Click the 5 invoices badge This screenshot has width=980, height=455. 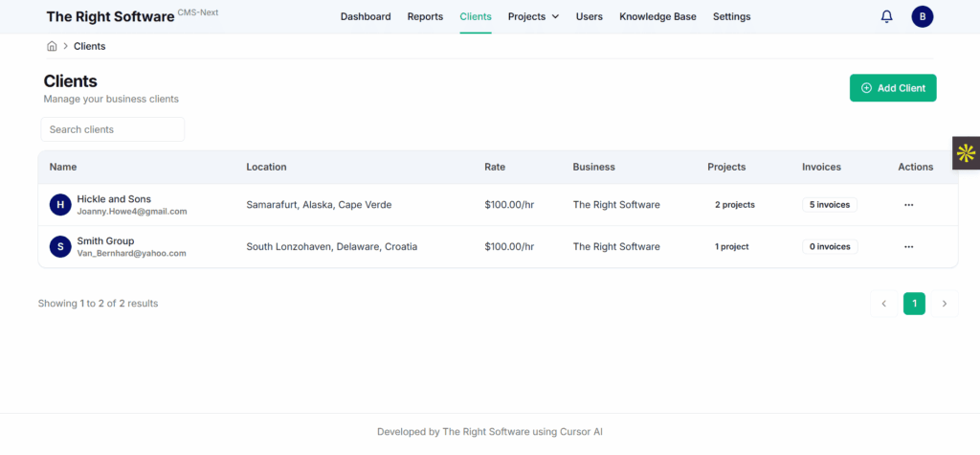(x=830, y=205)
